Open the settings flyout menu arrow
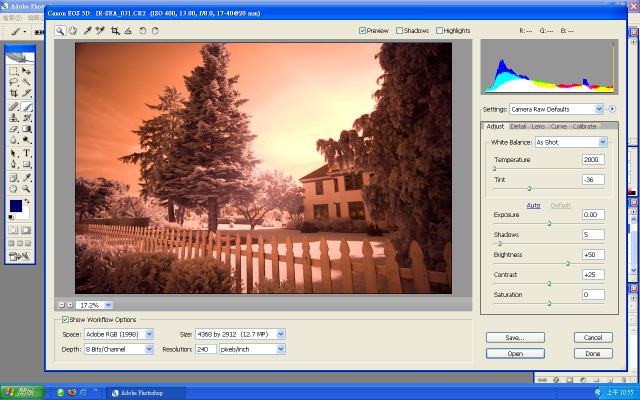Viewport: 640px width, 400px height. (x=612, y=109)
